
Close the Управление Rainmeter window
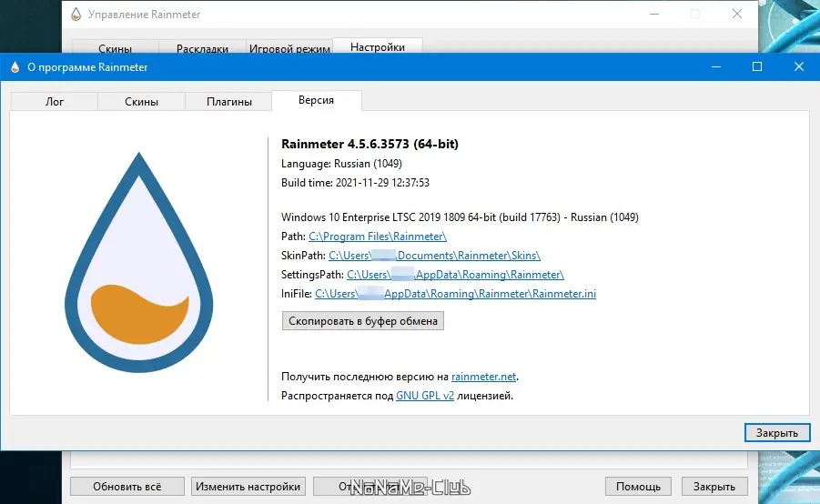(737, 15)
